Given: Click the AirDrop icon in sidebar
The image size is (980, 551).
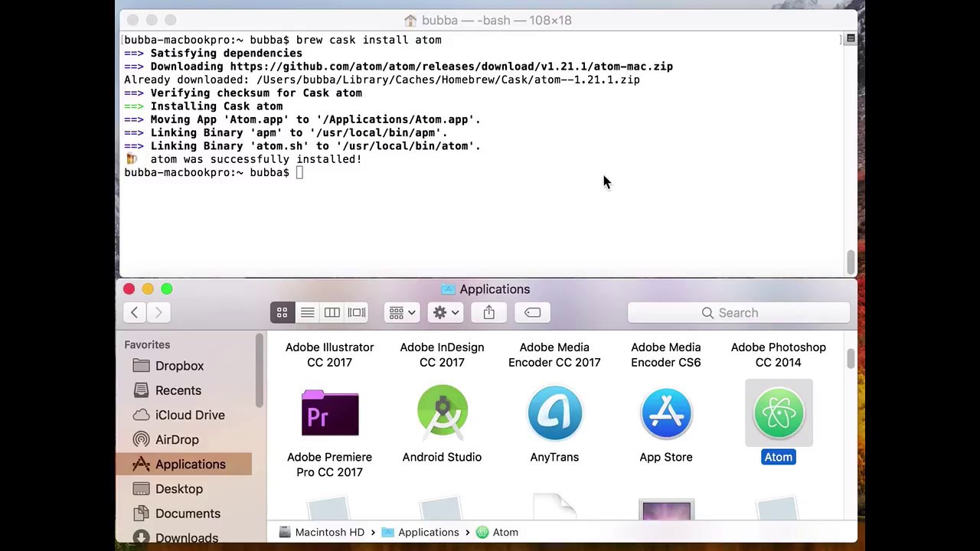Looking at the screenshot, I should click(141, 439).
